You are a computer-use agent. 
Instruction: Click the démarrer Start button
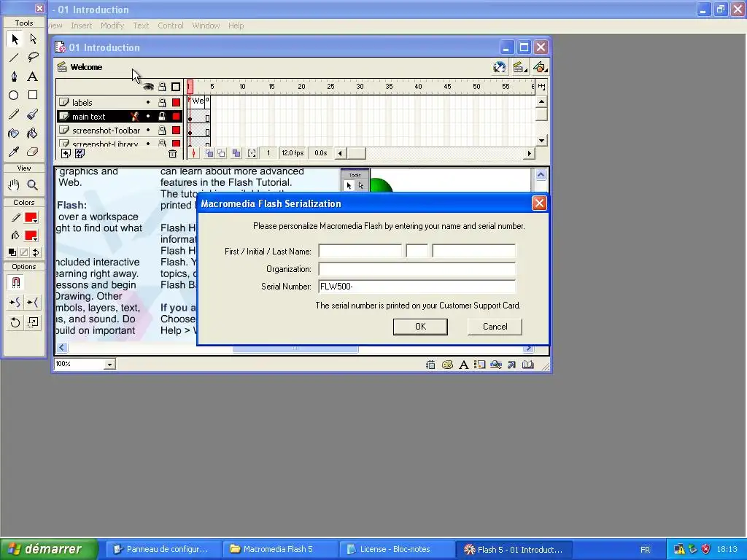(x=49, y=549)
